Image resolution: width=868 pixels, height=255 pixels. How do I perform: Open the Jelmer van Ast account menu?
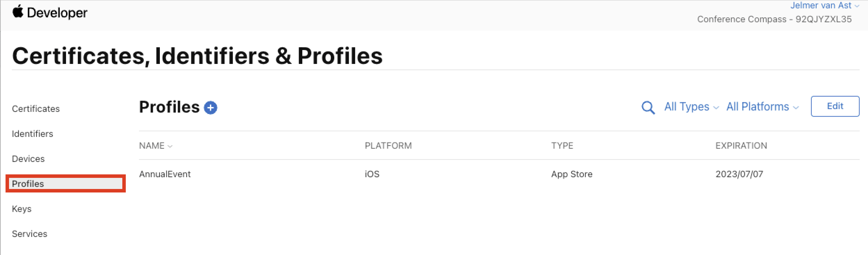[825, 5]
